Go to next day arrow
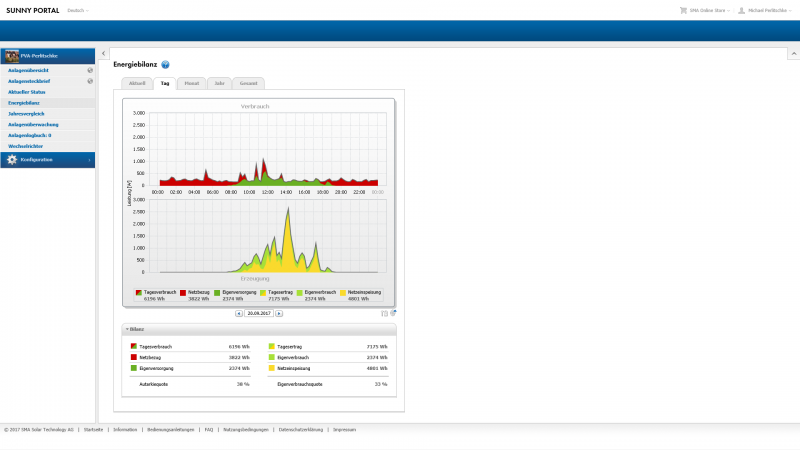Viewport: 800px width, 450px height. (x=279, y=313)
